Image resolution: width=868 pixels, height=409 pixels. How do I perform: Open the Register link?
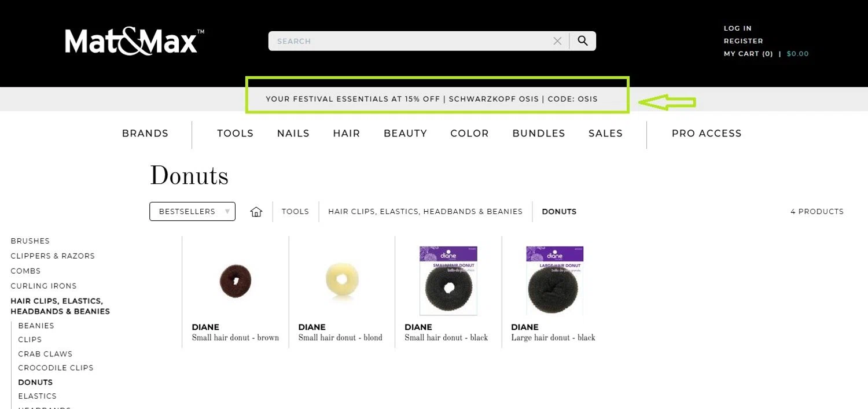[x=744, y=41]
